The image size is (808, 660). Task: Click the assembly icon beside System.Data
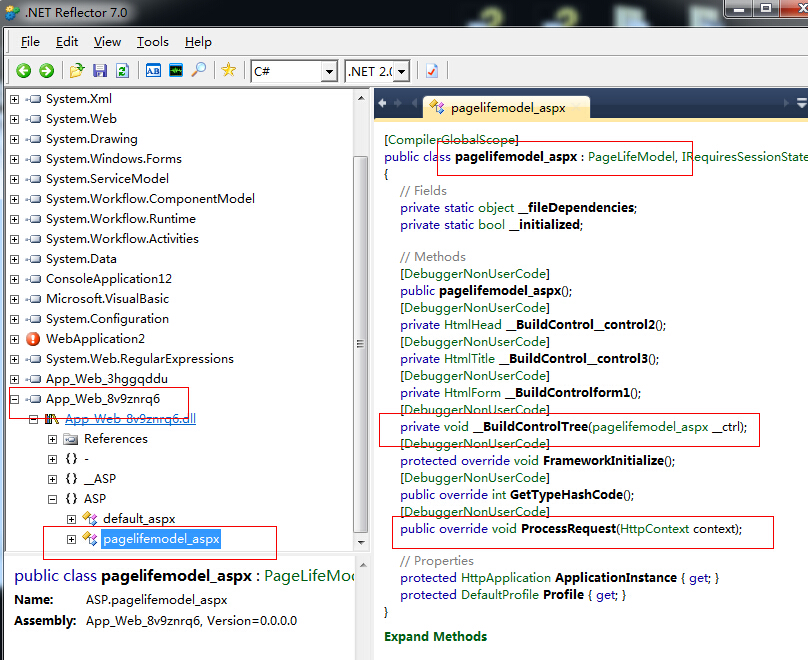pyautogui.click(x=33, y=259)
